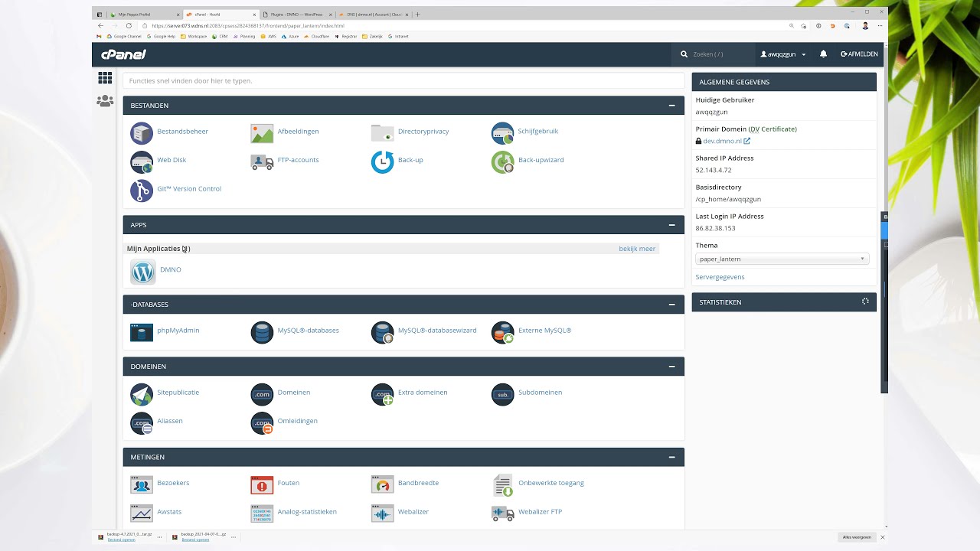Open Awstats in the Metingen section
The image size is (980, 551).
(169, 511)
